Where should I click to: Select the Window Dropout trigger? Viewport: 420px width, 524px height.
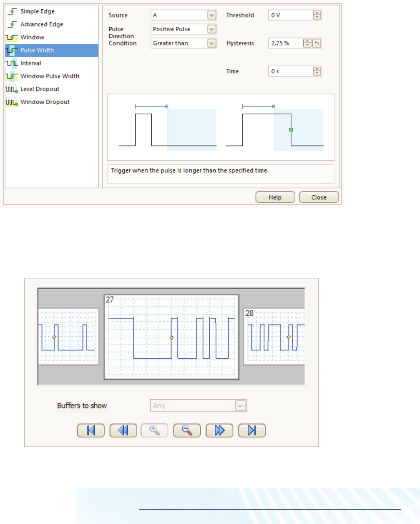pos(52,102)
